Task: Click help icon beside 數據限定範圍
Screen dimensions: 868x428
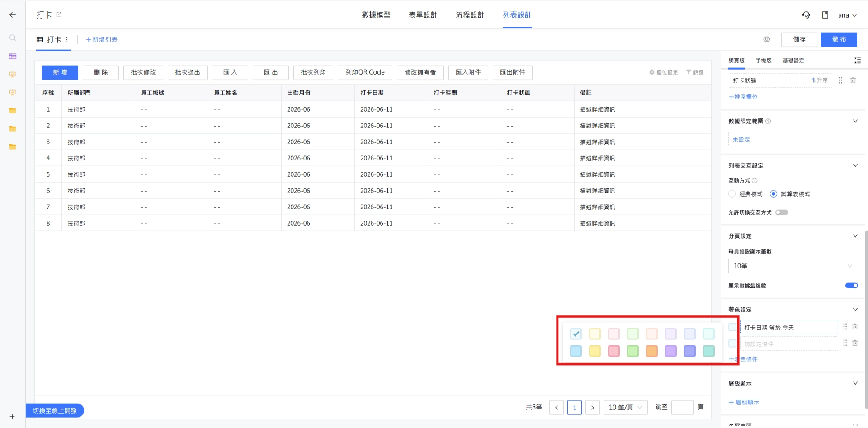Action: point(768,121)
